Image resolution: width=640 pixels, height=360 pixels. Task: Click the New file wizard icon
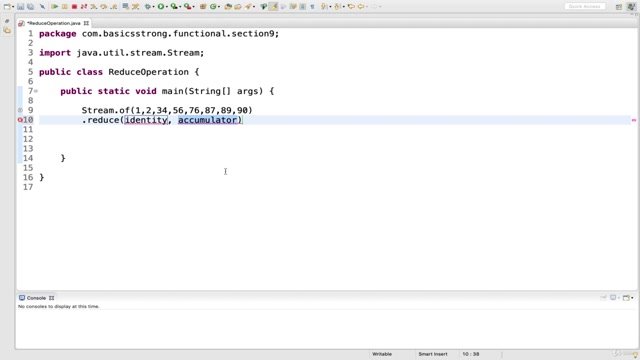(7, 7)
